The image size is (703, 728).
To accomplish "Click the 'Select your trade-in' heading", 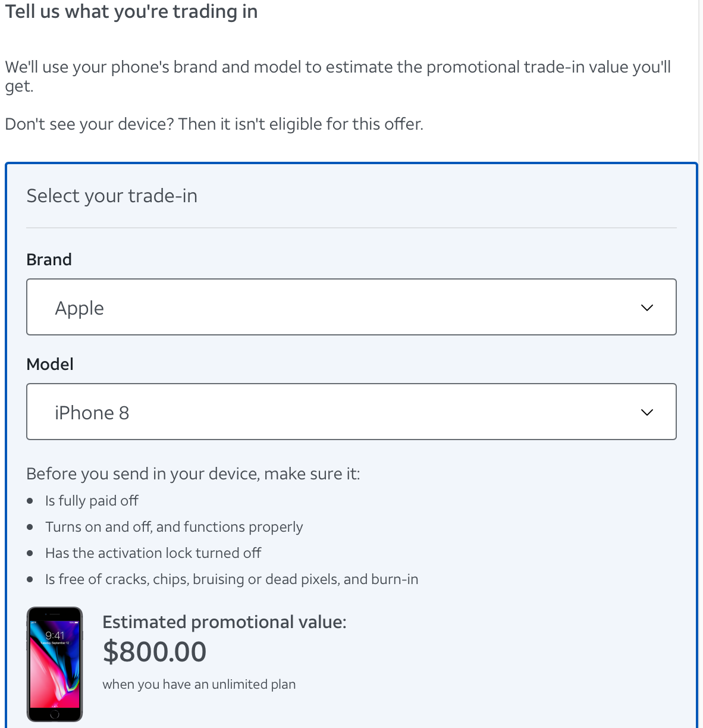I will click(112, 196).
